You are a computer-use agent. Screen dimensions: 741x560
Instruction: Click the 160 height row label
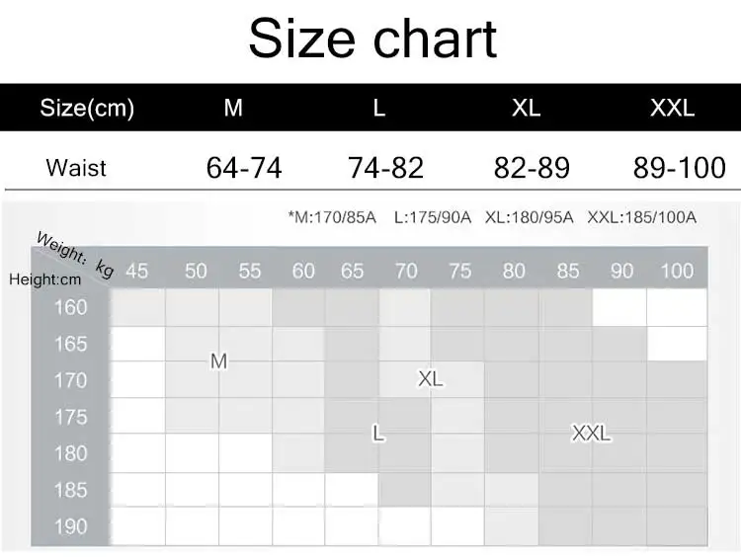point(71,307)
